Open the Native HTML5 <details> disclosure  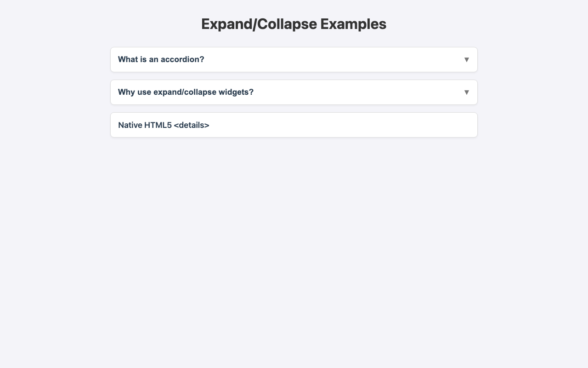[164, 125]
